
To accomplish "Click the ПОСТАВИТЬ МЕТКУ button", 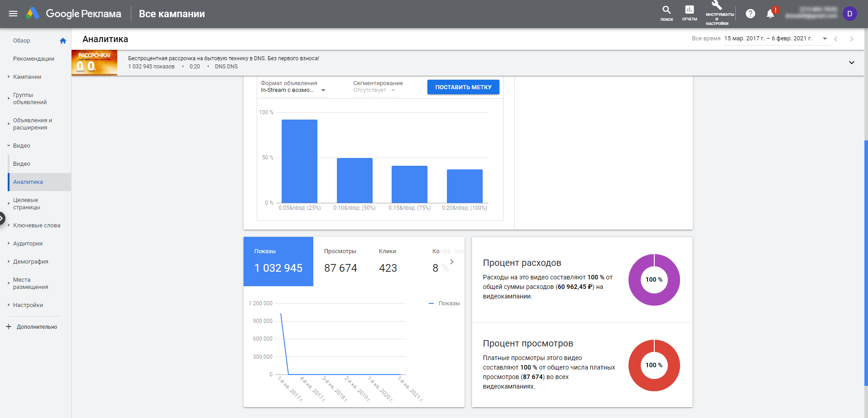I will pos(463,87).
